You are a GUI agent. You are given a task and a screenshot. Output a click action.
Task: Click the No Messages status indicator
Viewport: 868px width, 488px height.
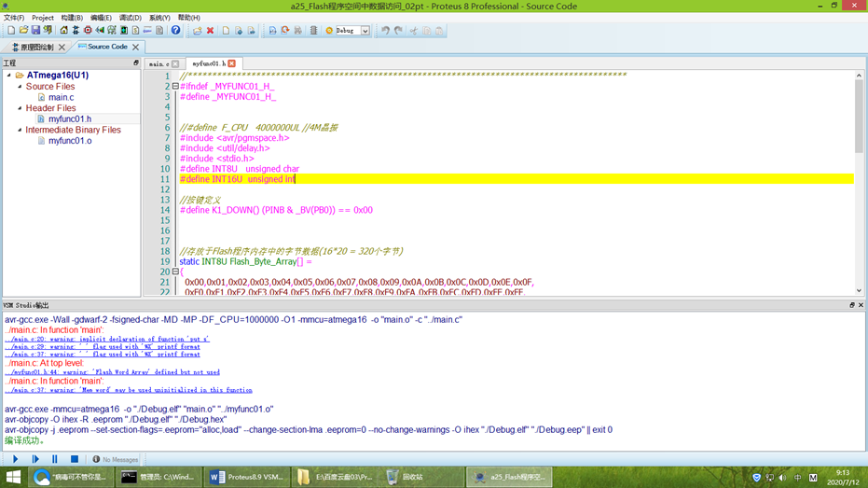pyautogui.click(x=116, y=459)
